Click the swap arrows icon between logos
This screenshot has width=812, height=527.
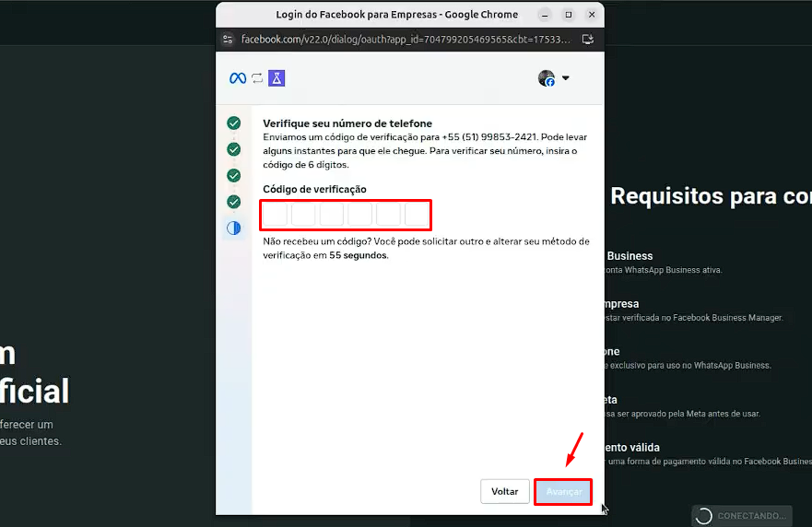[x=257, y=78]
